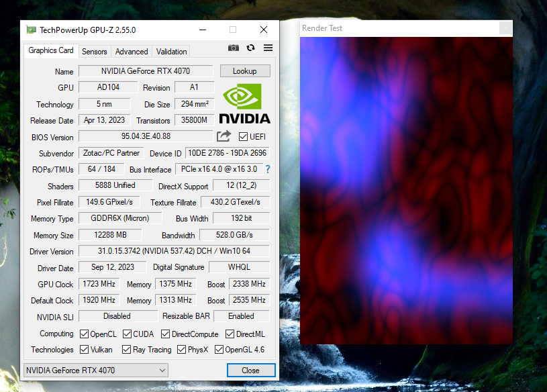The height and width of the screenshot is (392, 547).
Task: Toggle the CUDA checkbox
Action: pyautogui.click(x=127, y=334)
